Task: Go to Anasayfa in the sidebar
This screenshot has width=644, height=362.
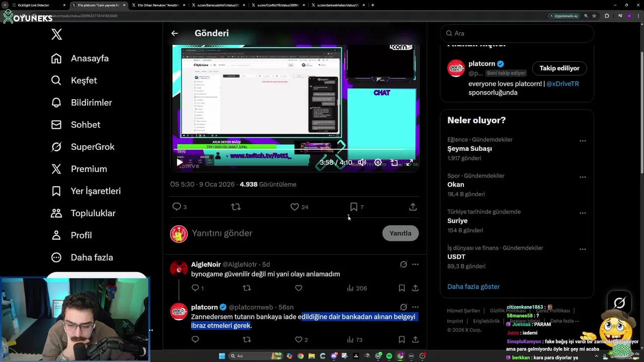Action: tap(80, 58)
